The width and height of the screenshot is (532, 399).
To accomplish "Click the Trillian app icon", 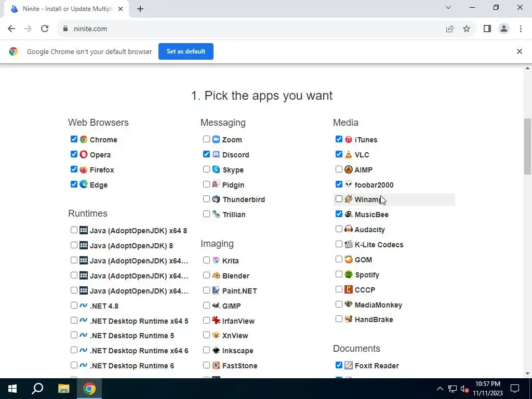I will (216, 214).
